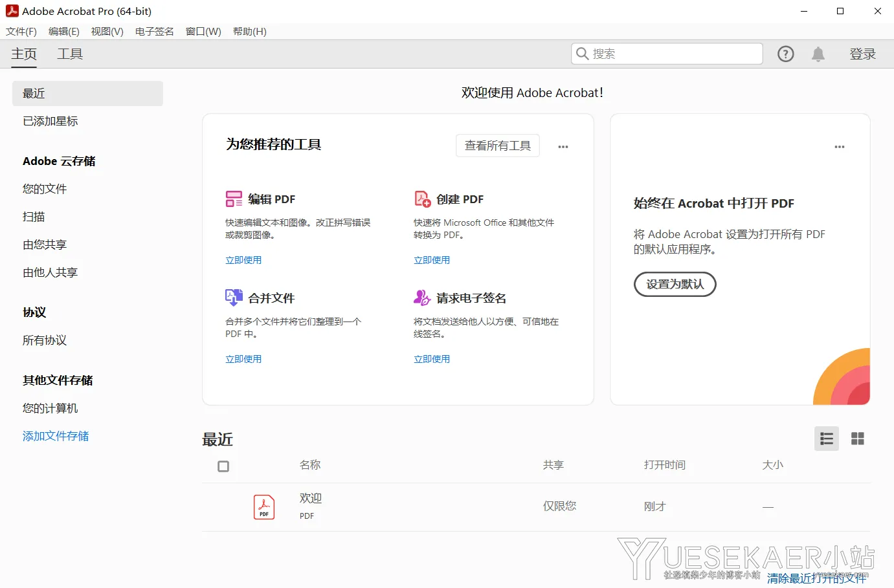Open the 窗口(W) menu
The image size is (894, 588).
point(203,32)
